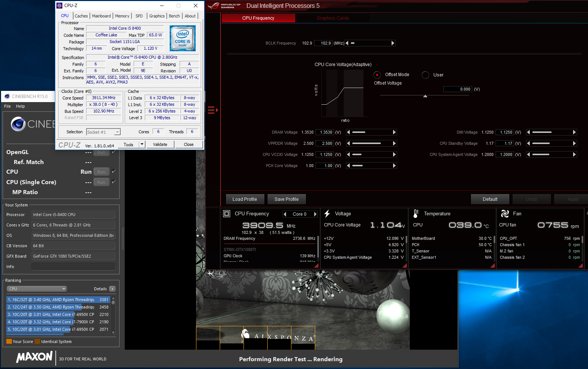Click the Voltage panel lightning icon

[327, 213]
